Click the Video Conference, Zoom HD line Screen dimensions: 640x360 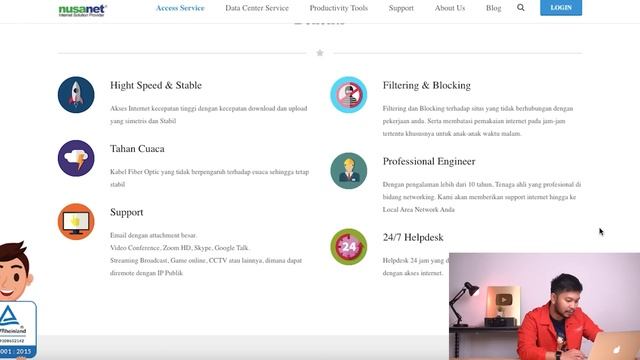click(180, 248)
